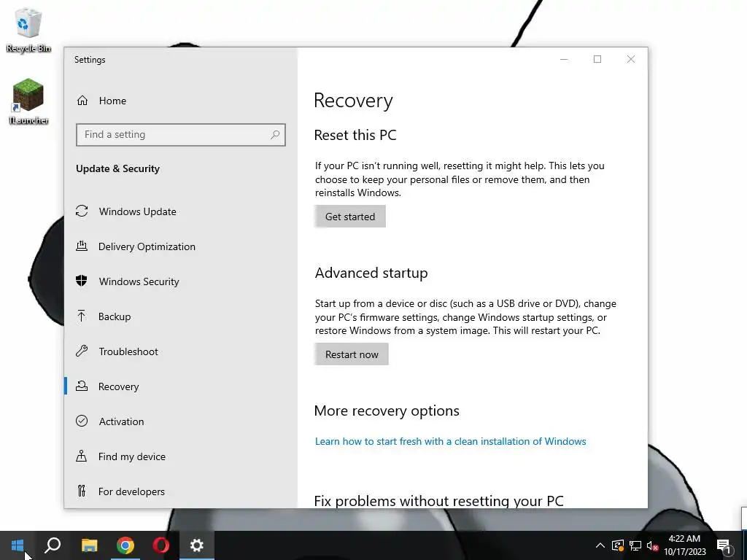747x560 pixels.
Task: Go to Home in Settings
Action: [112, 101]
